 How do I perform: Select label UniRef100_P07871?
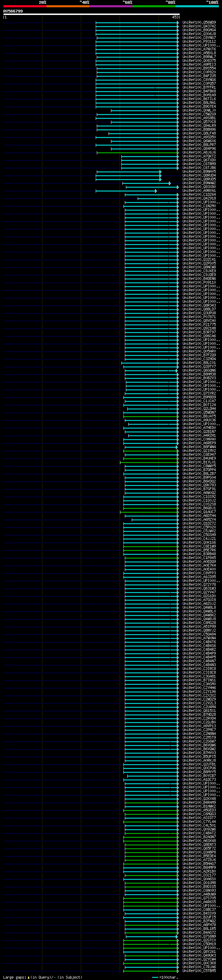[x=199, y=317]
